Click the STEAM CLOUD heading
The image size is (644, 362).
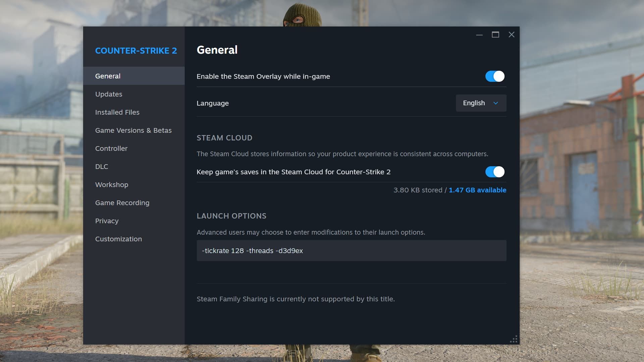pos(224,138)
